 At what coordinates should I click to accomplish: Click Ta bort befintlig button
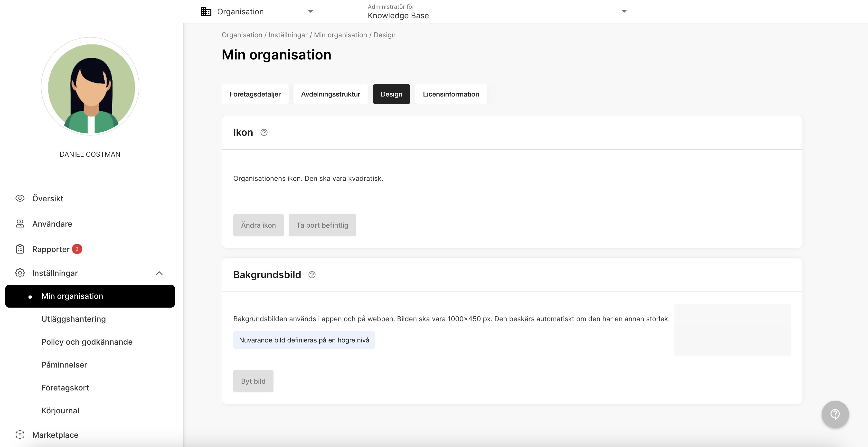(x=322, y=225)
